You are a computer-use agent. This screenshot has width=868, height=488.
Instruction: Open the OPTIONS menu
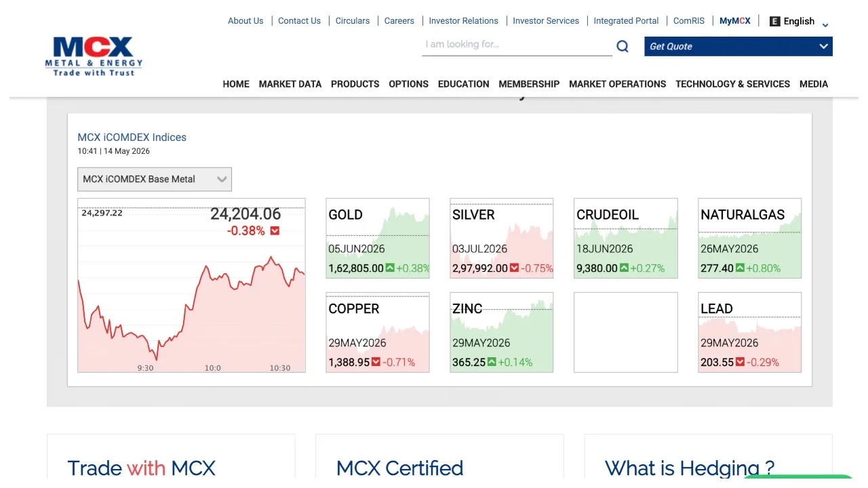point(409,84)
